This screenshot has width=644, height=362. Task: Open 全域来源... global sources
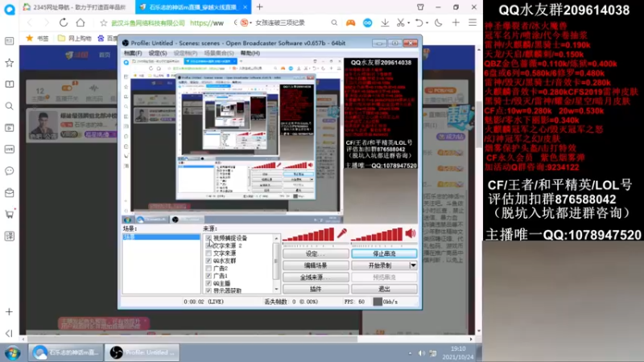[316, 278]
